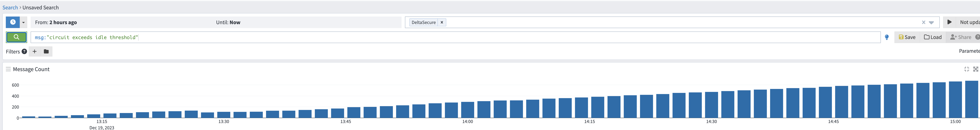Screen dimensions: 980x130
Task: Open the time range clock picker
Action: tap(13, 22)
